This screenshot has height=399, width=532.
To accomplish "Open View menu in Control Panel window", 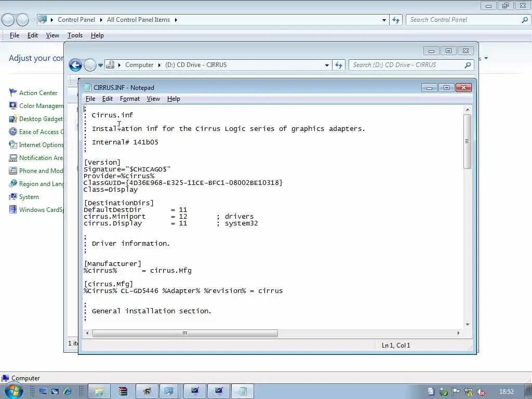I will click(x=52, y=35).
